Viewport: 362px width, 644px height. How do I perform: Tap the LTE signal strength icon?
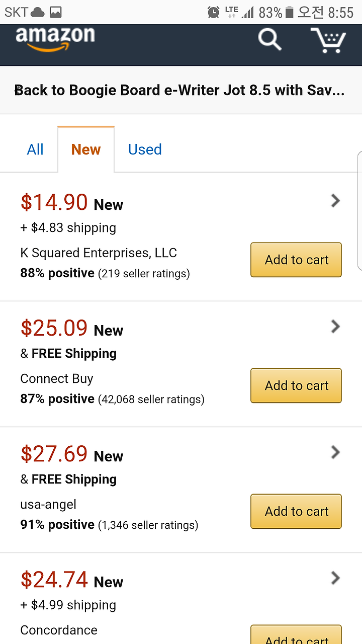[x=239, y=12]
